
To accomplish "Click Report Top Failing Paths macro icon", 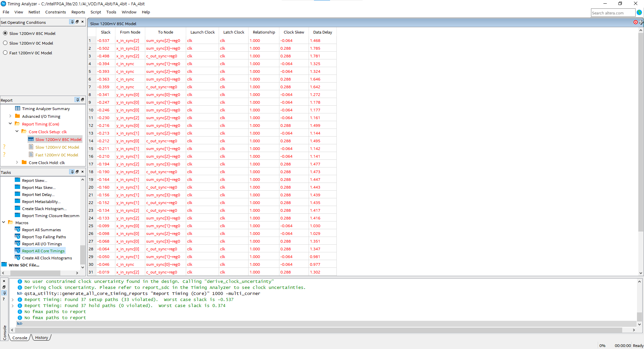I will click(17, 237).
